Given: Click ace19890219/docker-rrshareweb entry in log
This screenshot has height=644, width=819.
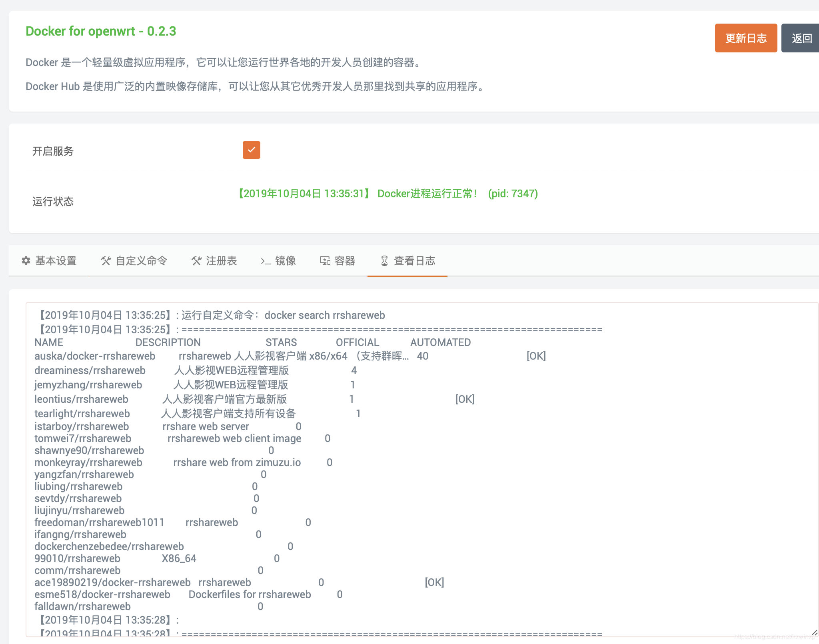Looking at the screenshot, I should point(112,582).
